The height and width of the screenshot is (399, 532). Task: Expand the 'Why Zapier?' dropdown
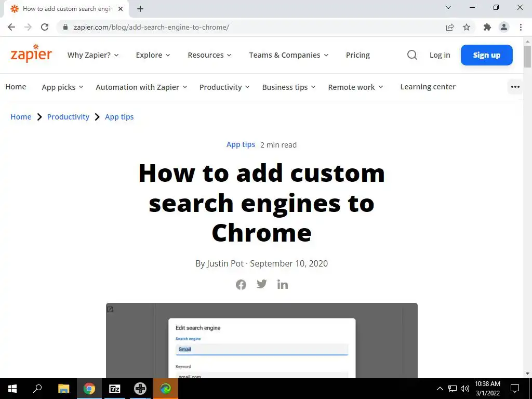click(93, 55)
